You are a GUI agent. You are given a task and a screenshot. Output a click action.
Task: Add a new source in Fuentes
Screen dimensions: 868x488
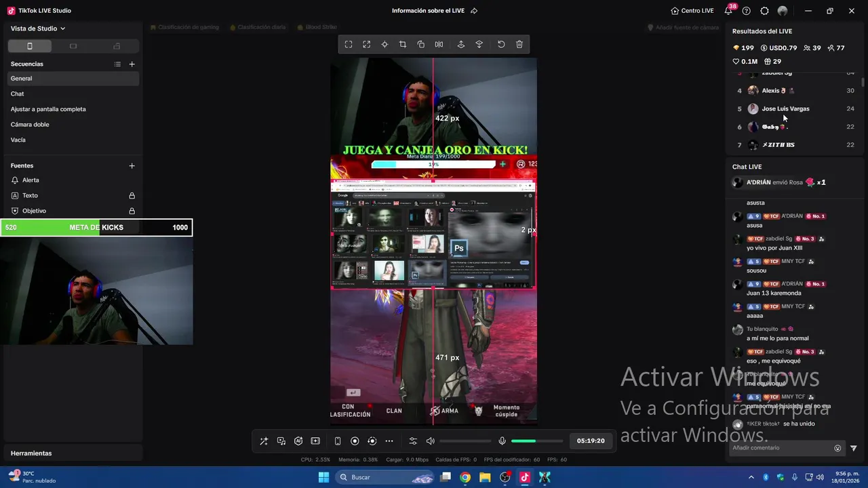[x=132, y=165]
